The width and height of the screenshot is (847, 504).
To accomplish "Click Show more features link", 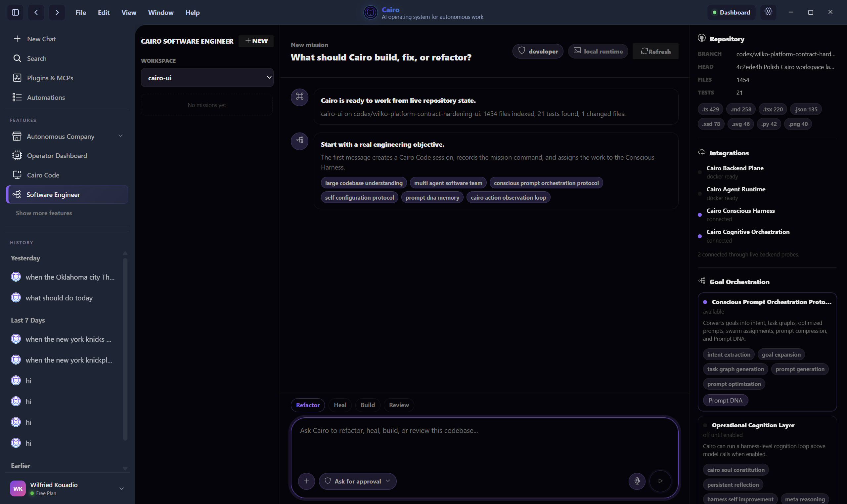I will pyautogui.click(x=44, y=213).
